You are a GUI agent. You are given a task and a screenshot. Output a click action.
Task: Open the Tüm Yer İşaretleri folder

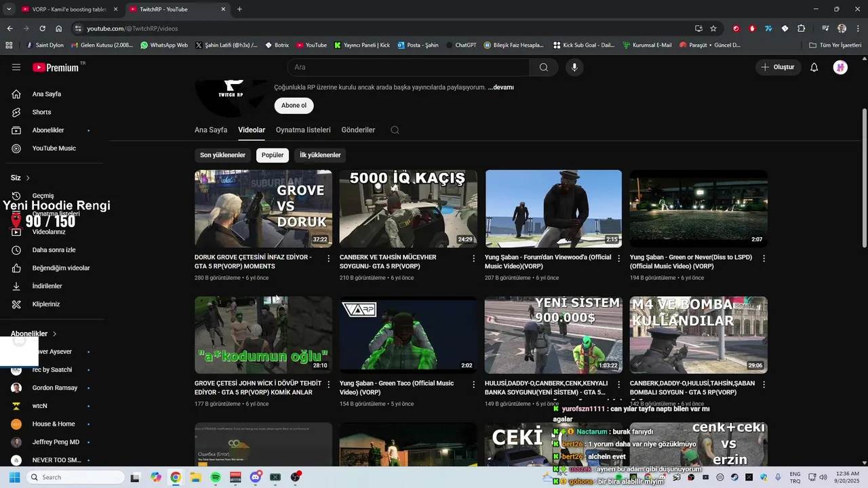[835, 45]
